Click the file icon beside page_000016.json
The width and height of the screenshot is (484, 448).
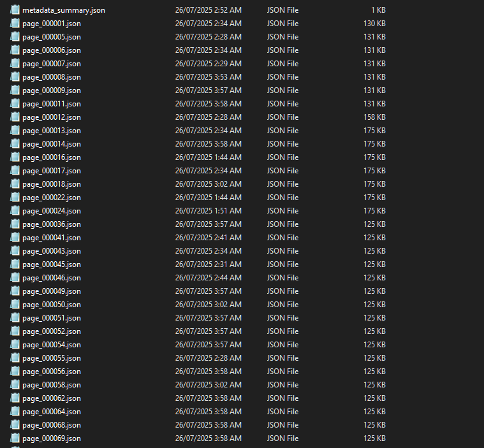point(15,157)
